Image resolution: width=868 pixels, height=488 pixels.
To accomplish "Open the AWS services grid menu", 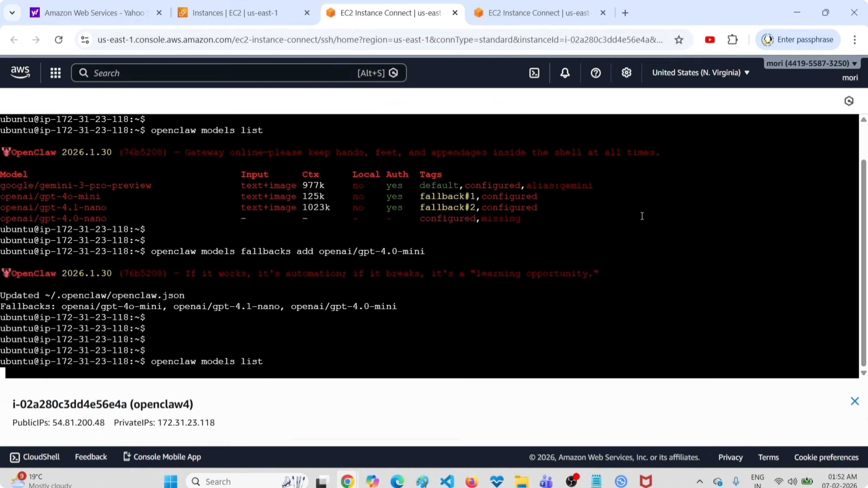I will pos(55,73).
